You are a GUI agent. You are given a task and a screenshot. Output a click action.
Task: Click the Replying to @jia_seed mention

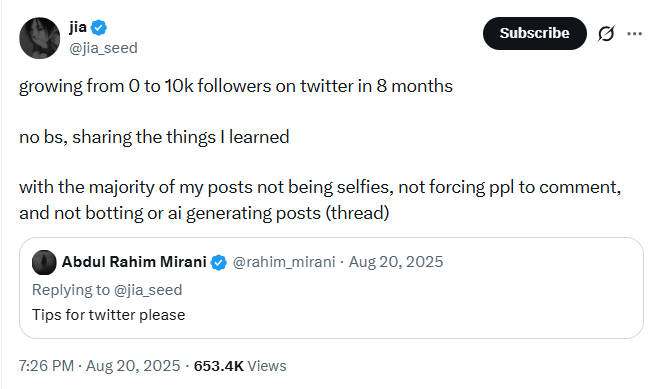click(148, 290)
